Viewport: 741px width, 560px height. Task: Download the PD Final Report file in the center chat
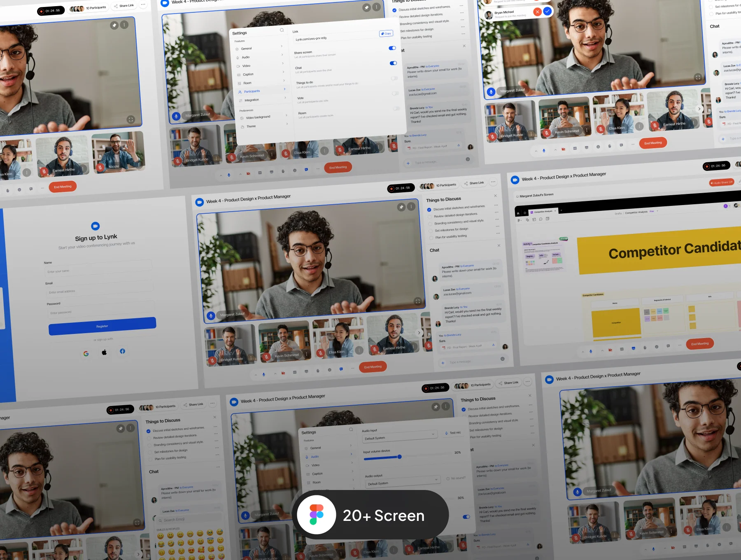pyautogui.click(x=494, y=345)
